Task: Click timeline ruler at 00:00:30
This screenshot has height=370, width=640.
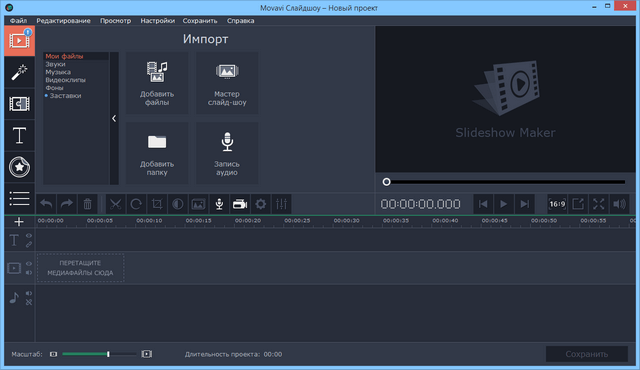Action: click(x=347, y=221)
